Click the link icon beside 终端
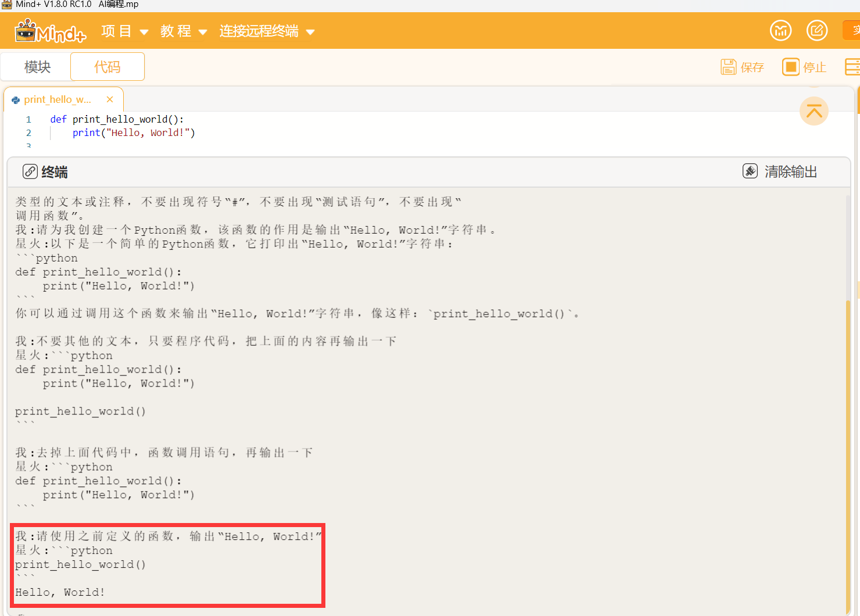The image size is (860, 616). click(30, 171)
